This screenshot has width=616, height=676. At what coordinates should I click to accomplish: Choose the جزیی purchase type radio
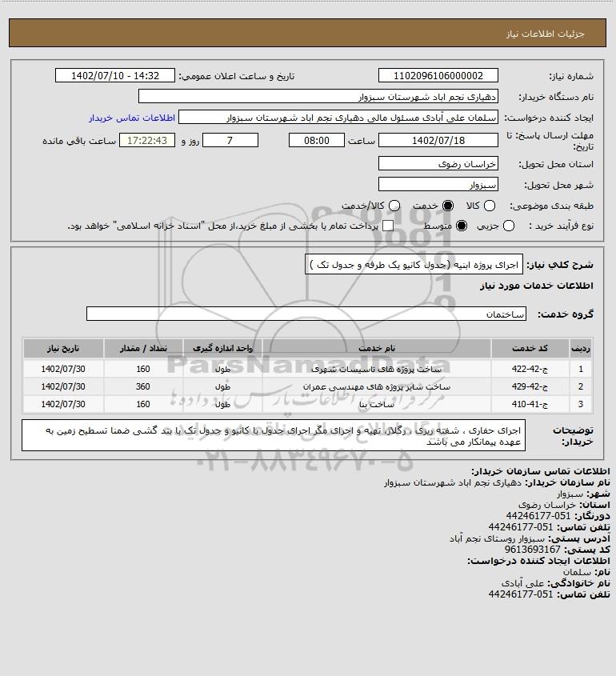click(x=509, y=226)
